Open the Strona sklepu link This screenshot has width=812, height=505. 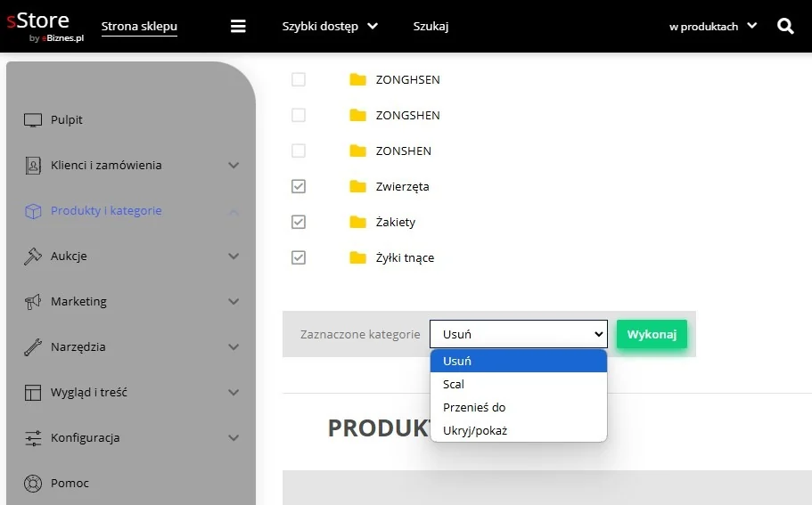pos(139,27)
